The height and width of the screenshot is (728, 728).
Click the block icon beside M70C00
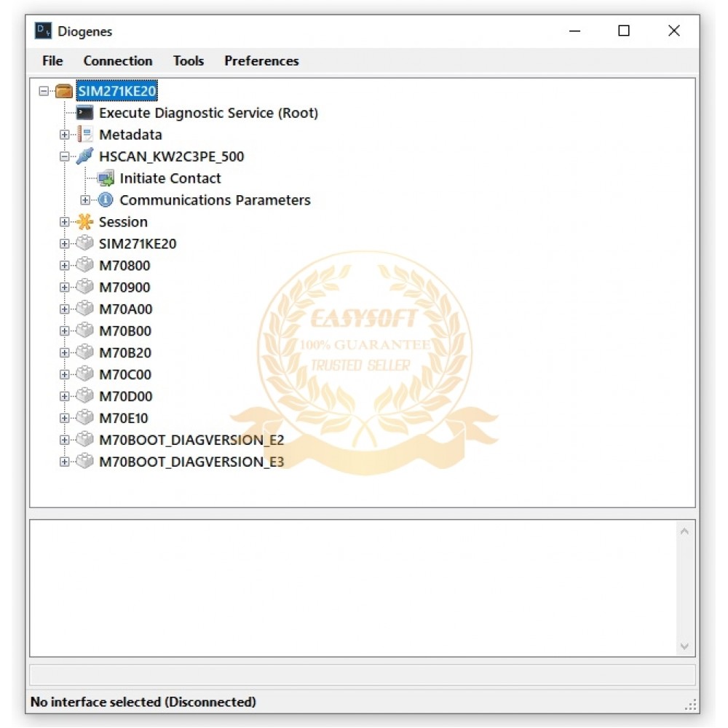tap(85, 374)
